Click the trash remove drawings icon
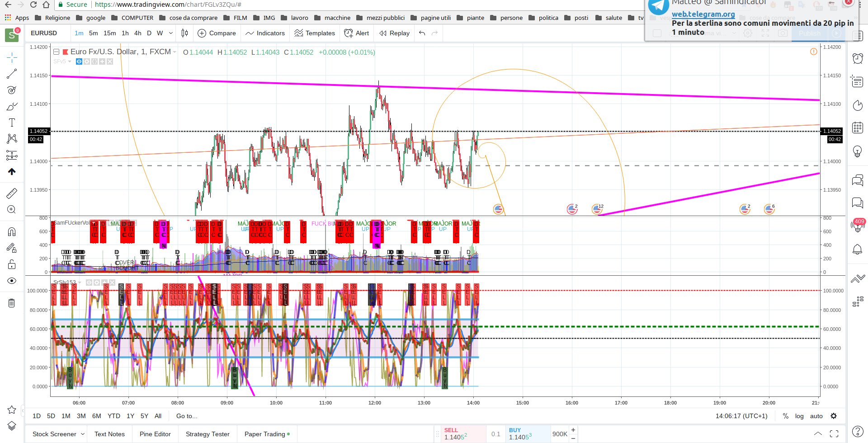 tap(12, 303)
